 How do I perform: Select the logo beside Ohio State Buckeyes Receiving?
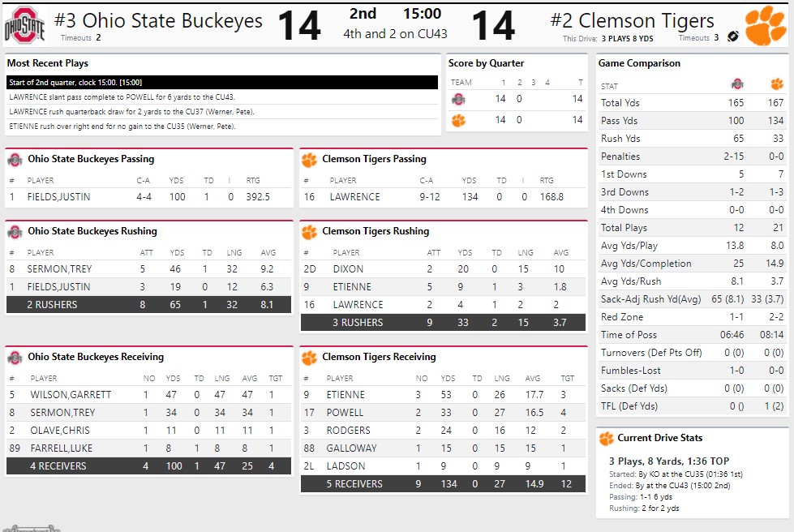pyautogui.click(x=15, y=358)
